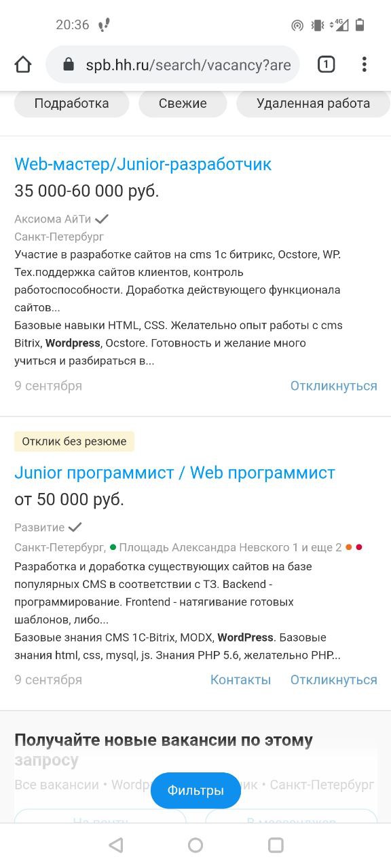This screenshot has height=868, width=391.
Task: Toggle the Удаленная работа filter chip
Action: point(313,104)
